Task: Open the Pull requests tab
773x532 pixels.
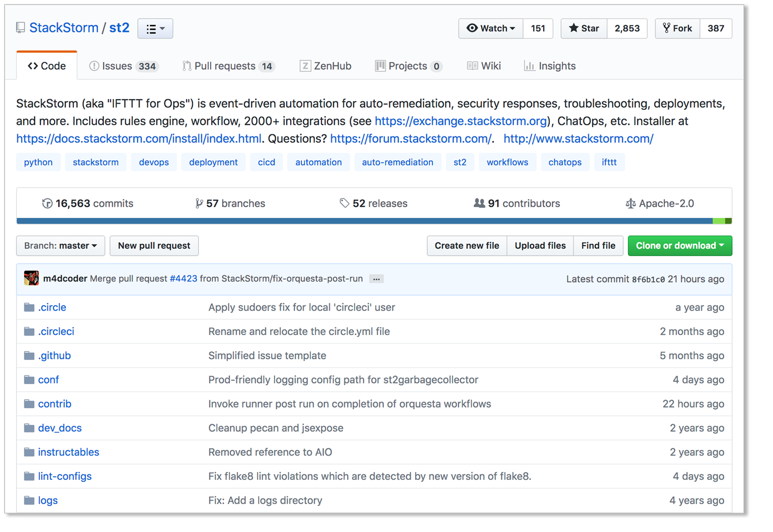Action: point(229,66)
